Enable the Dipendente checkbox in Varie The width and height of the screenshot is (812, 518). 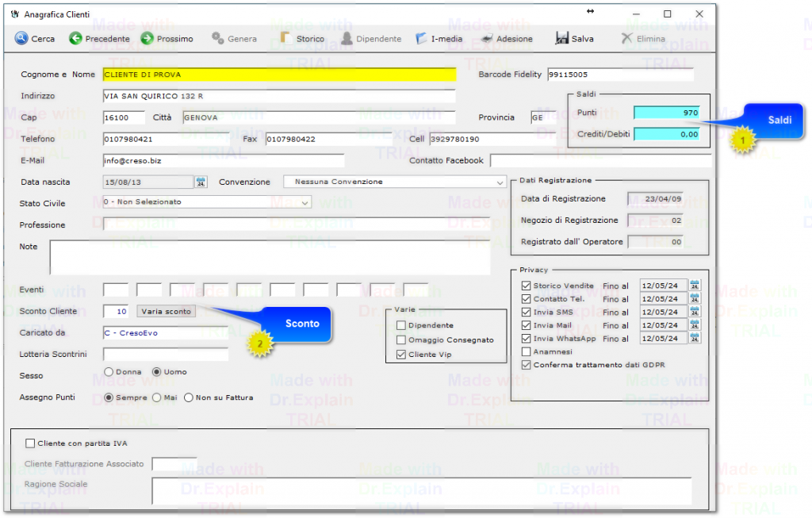(401, 325)
